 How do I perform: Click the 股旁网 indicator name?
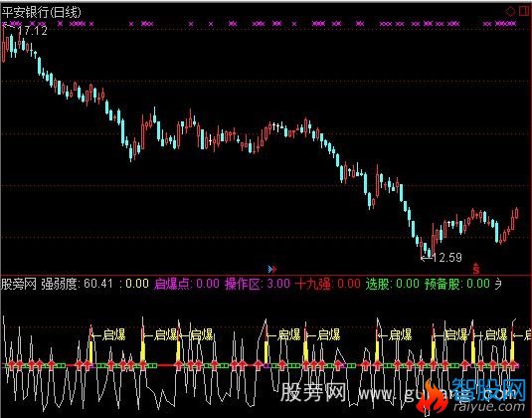point(19,284)
